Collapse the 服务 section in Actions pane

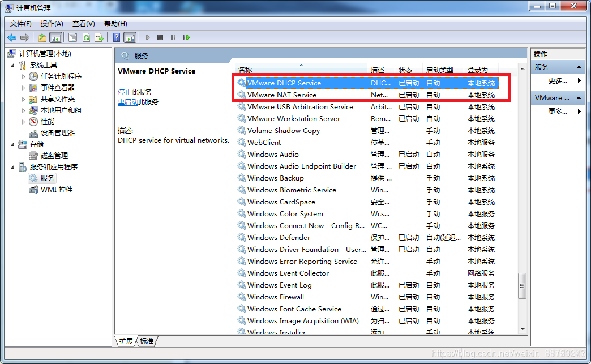click(579, 67)
